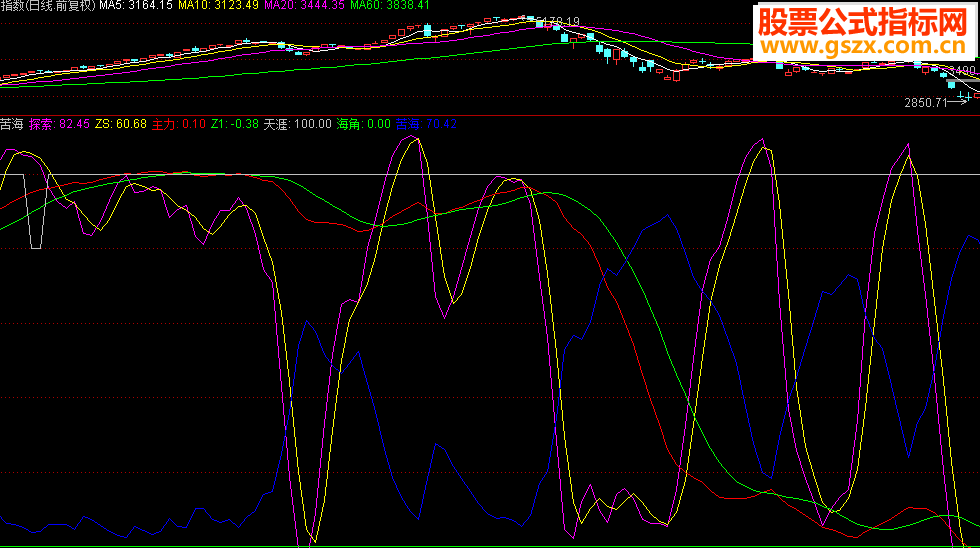The width and height of the screenshot is (980, 548).
Task: Select the MA20: 3444.35 label
Action: pyautogui.click(x=304, y=5)
